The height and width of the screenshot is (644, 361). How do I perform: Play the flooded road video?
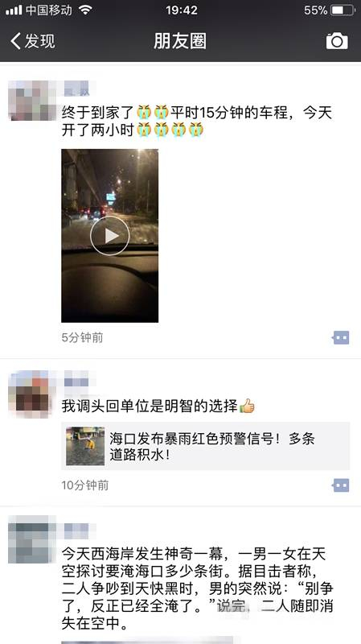pyautogui.click(x=109, y=235)
